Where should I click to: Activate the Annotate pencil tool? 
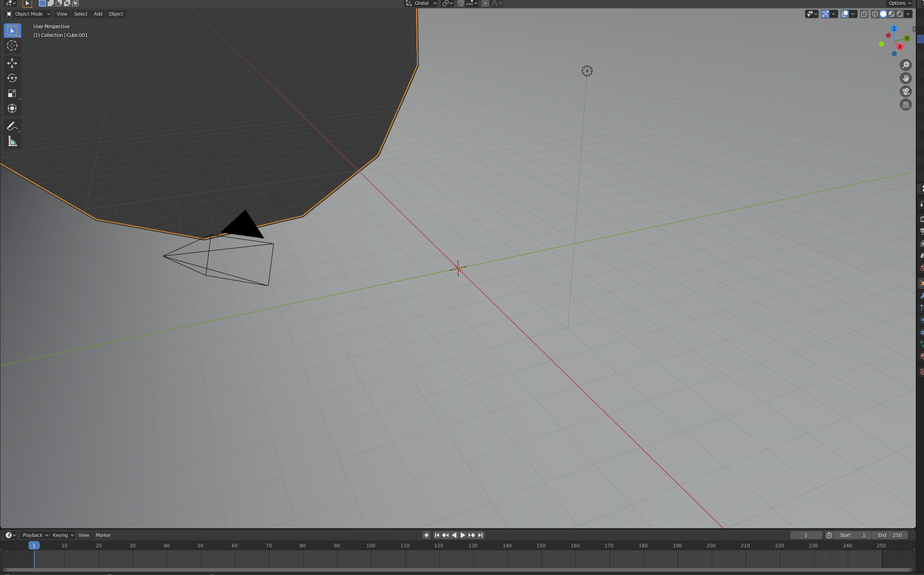click(11, 126)
